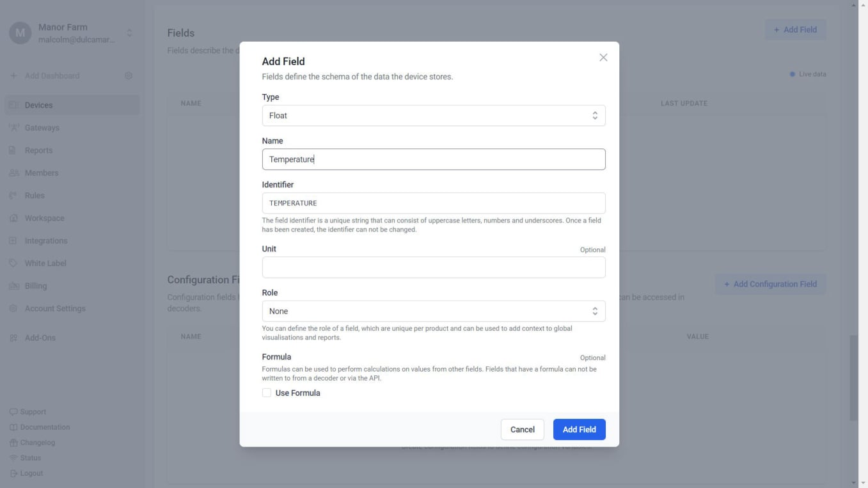The height and width of the screenshot is (488, 868).
Task: Expand the Manor Farm workspace switcher
Action: (129, 33)
